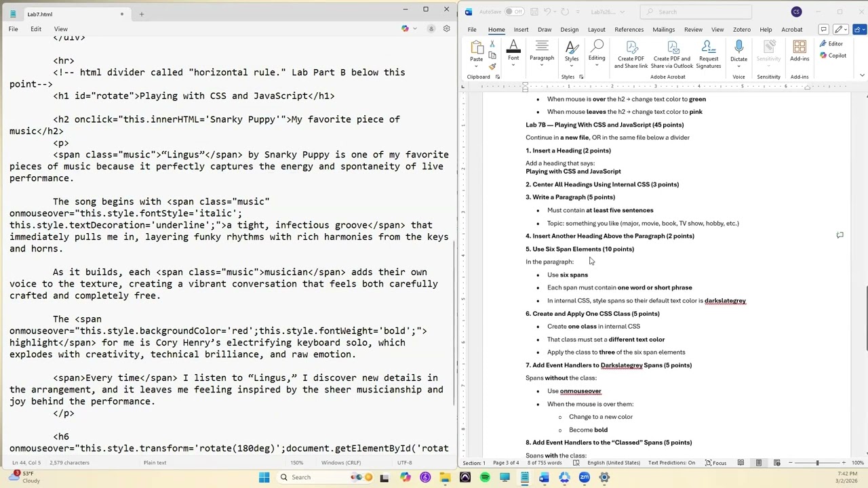The image size is (868, 488).
Task: Open the Clipboard pane launcher
Action: (497, 77)
